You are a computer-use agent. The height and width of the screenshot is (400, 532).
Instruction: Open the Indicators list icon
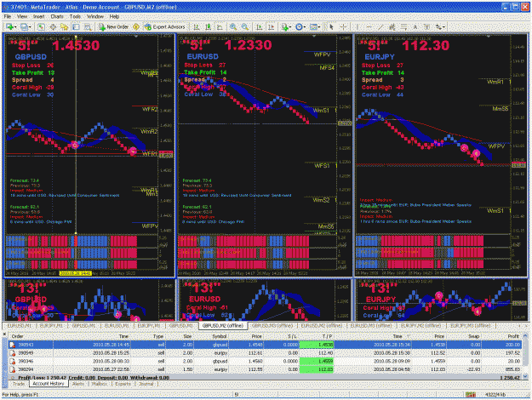pyautogui.click(x=284, y=26)
